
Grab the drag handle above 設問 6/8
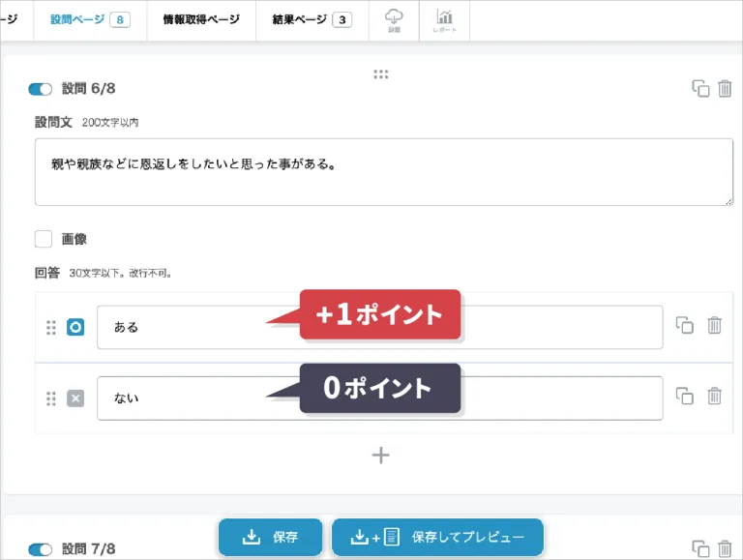coord(380,74)
